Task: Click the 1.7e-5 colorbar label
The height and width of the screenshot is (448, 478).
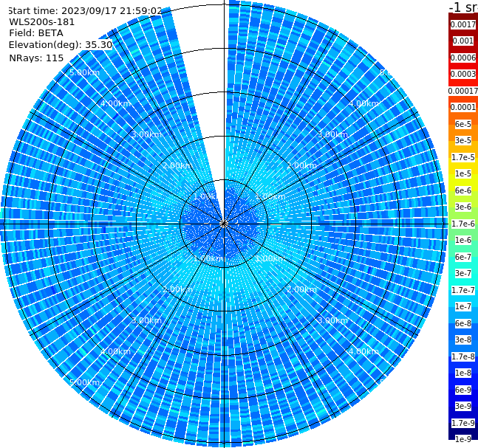Action: [463, 157]
